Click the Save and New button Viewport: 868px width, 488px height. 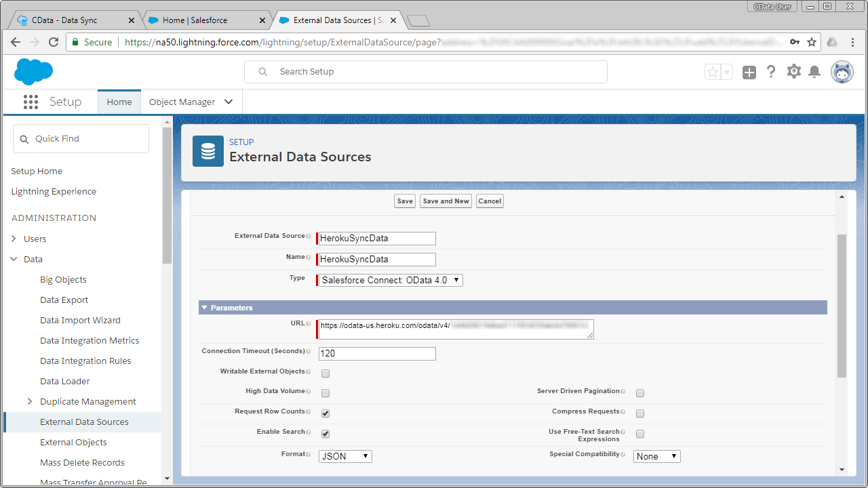(446, 201)
